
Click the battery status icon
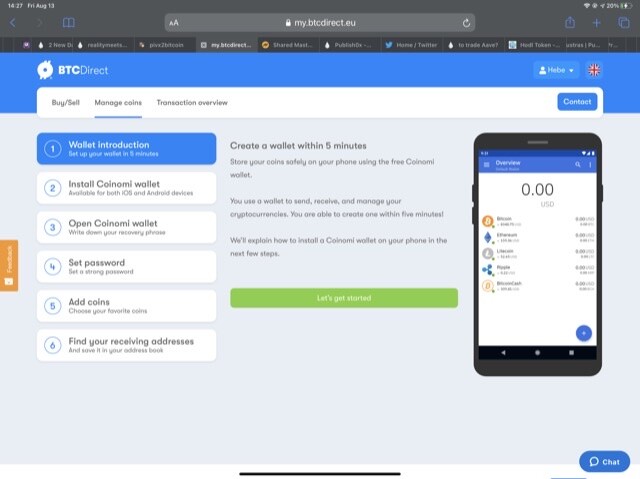click(626, 6)
